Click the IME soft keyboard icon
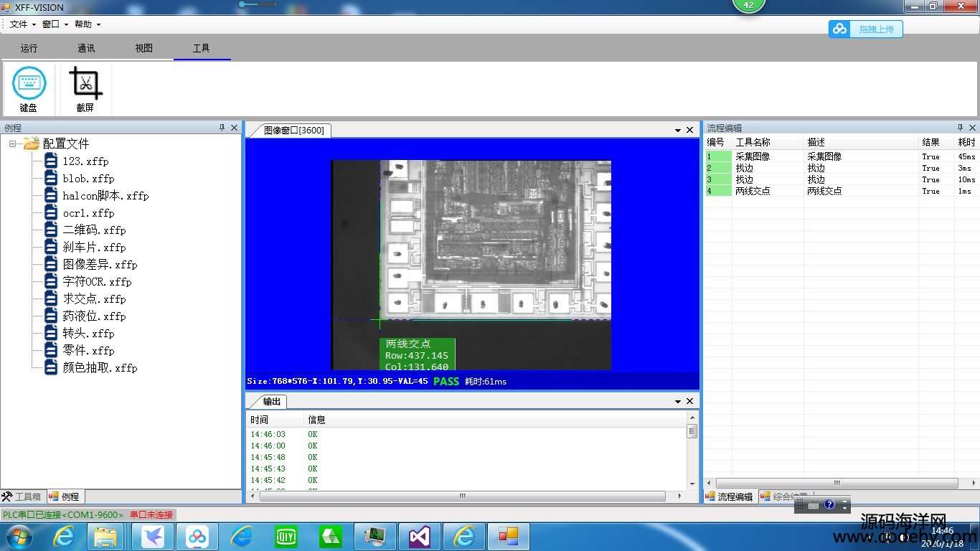This screenshot has height=551, width=980. pos(814,506)
